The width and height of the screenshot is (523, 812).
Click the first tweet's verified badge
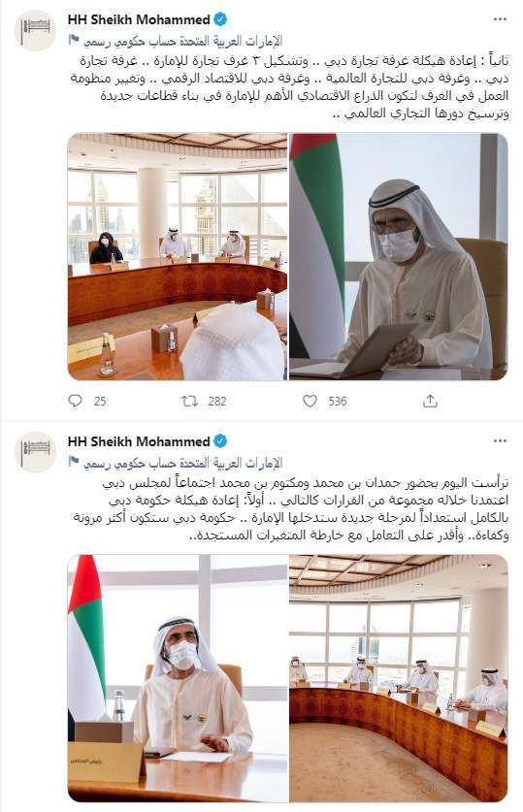(220, 19)
